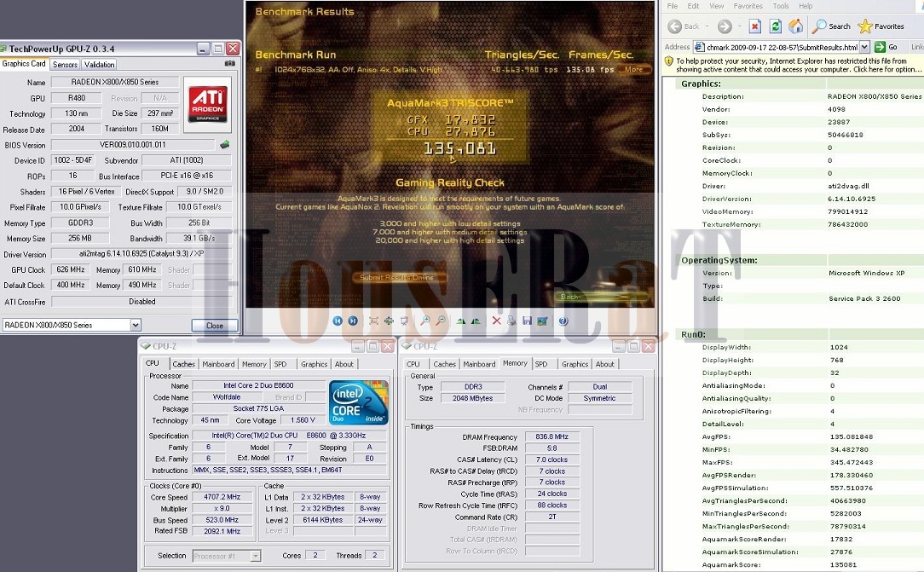Viewport: 924px width, 572px height.
Task: Expand Back history dropdown arrow in IE
Action: click(707, 26)
